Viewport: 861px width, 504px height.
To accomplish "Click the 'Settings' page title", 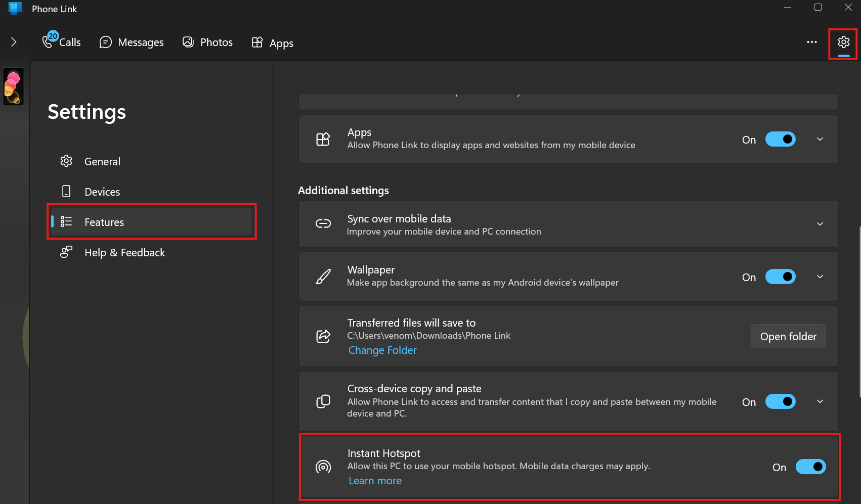I will (x=87, y=112).
